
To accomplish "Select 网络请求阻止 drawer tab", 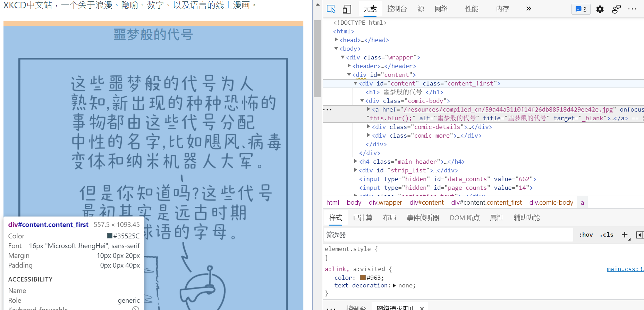I will pos(396,308).
